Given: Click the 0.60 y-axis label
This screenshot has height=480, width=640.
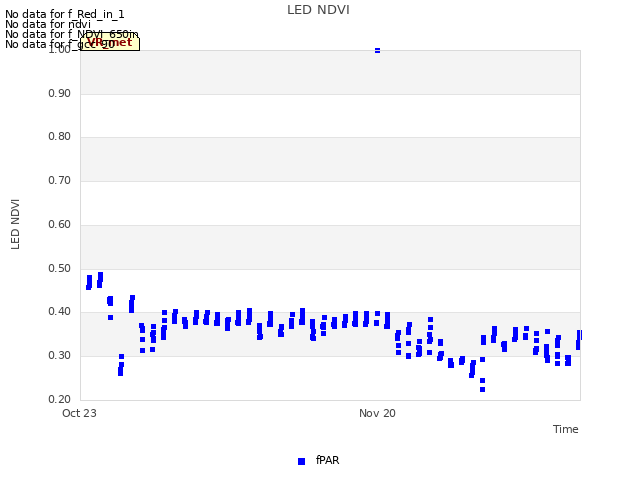Looking at the screenshot, I should coord(60,224).
